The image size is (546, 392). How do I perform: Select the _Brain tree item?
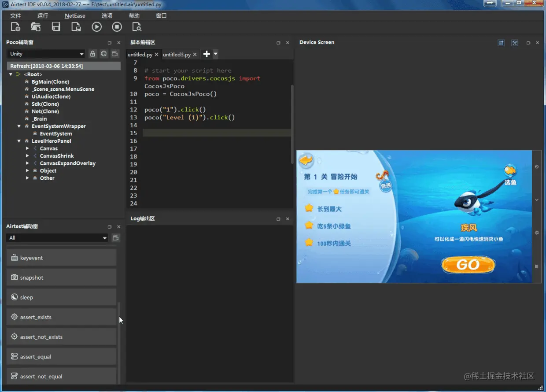click(x=39, y=119)
